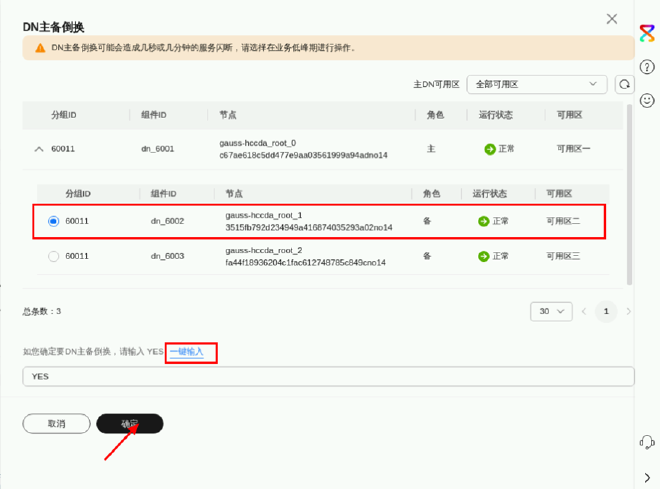Click the headset customer support icon
This screenshot has height=489, width=660.
pyautogui.click(x=647, y=442)
